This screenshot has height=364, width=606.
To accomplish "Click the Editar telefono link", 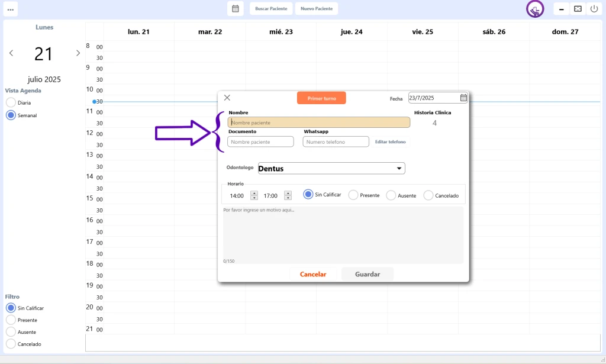I will coord(391,142).
